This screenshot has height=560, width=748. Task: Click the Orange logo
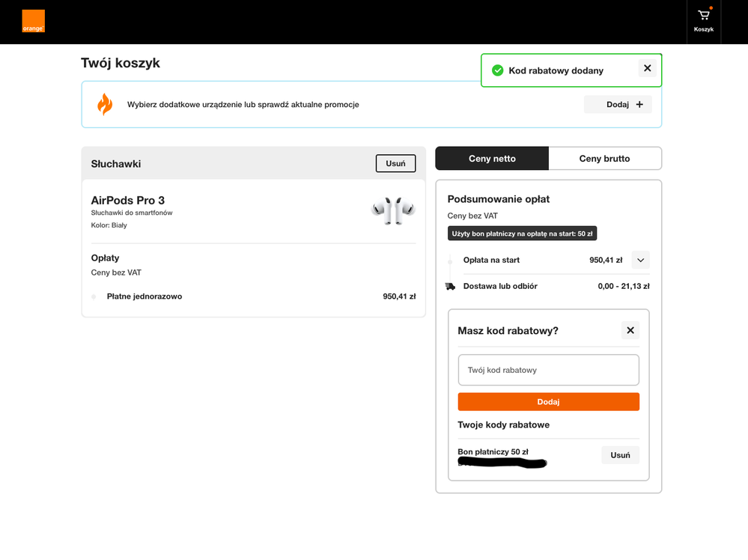(34, 21)
